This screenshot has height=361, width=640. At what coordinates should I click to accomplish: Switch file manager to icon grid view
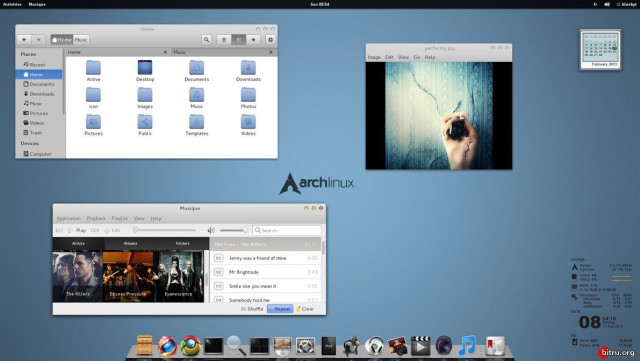click(x=238, y=40)
